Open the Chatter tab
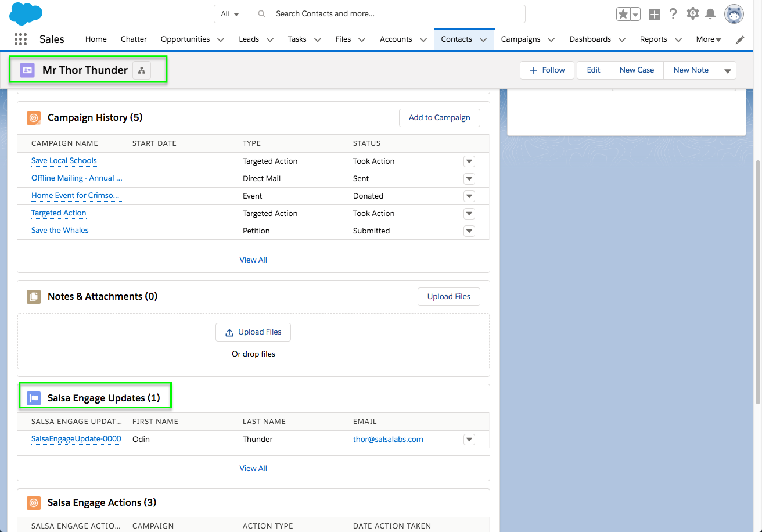Screen dimensions: 762x532 pos(134,39)
